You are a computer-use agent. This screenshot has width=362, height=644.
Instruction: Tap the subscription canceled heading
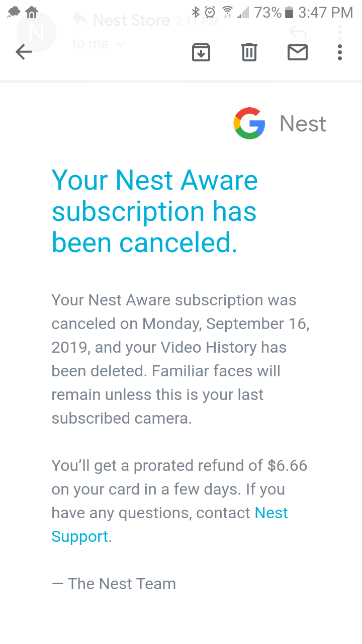click(155, 211)
